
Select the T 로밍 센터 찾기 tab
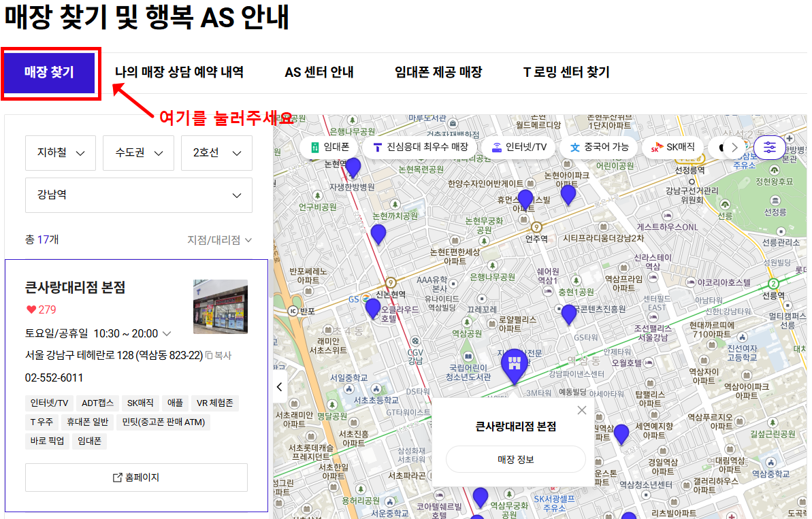point(566,73)
